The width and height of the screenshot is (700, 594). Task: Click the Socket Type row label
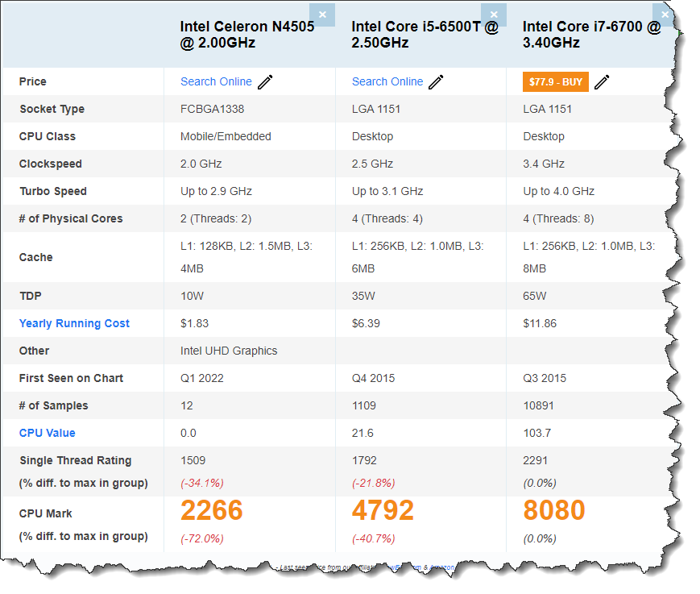[x=52, y=109]
